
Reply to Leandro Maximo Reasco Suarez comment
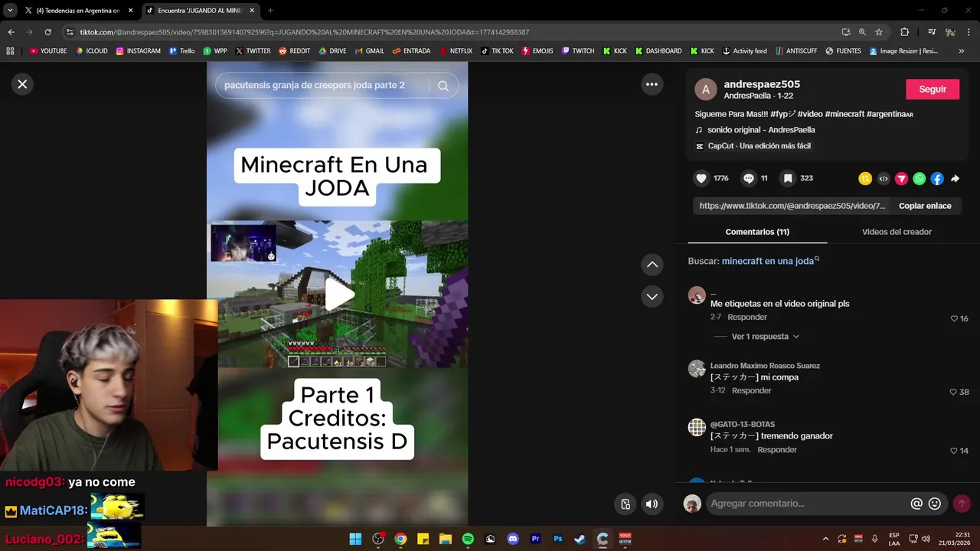pyautogui.click(x=751, y=390)
